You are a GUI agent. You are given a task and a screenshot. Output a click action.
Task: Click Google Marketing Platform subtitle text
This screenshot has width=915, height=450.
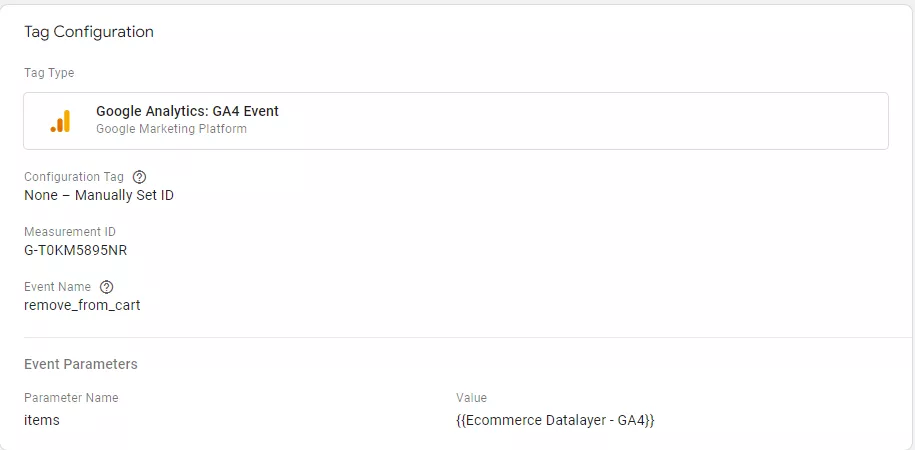click(171, 129)
